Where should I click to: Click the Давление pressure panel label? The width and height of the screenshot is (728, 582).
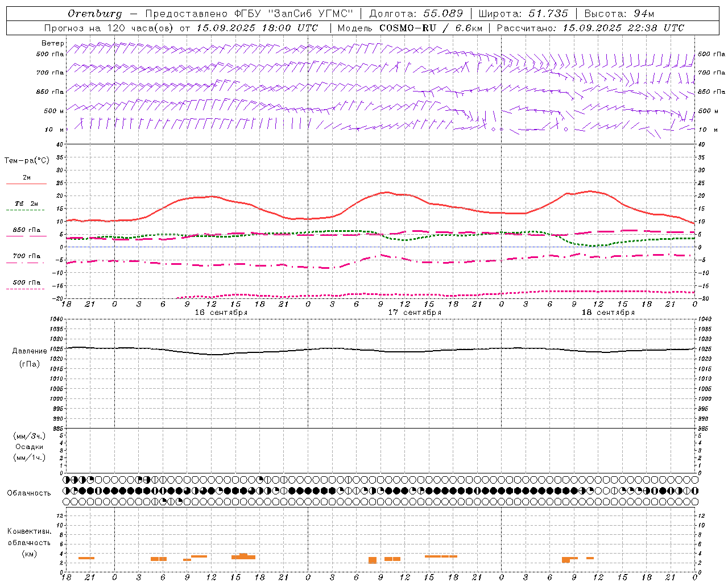point(30,351)
